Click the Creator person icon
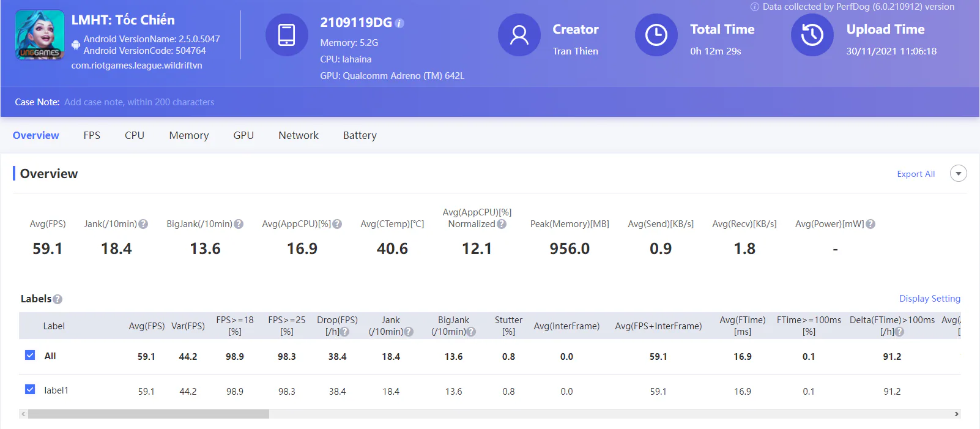 coord(519,35)
